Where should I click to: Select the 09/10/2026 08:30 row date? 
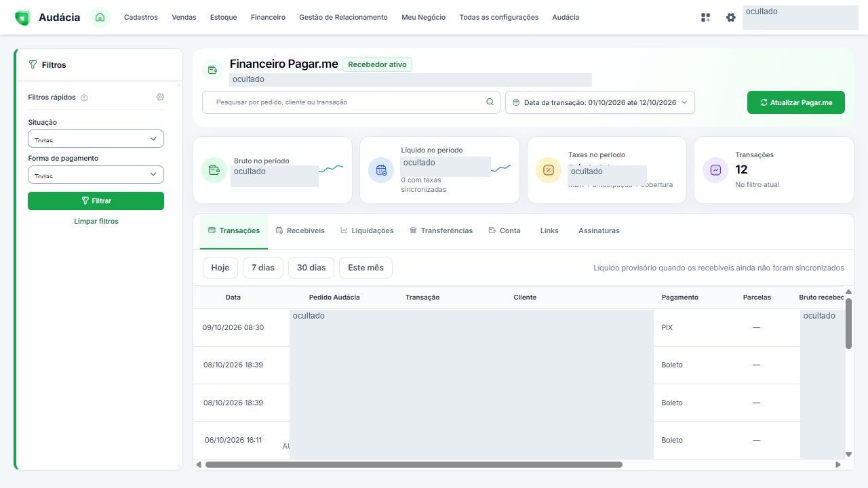pyautogui.click(x=233, y=328)
